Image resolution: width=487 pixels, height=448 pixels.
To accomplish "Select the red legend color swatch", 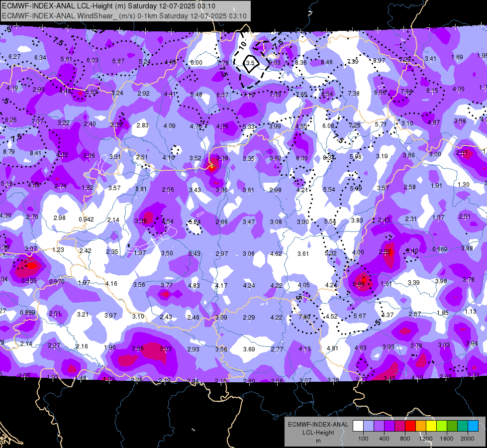I will 410,426.
